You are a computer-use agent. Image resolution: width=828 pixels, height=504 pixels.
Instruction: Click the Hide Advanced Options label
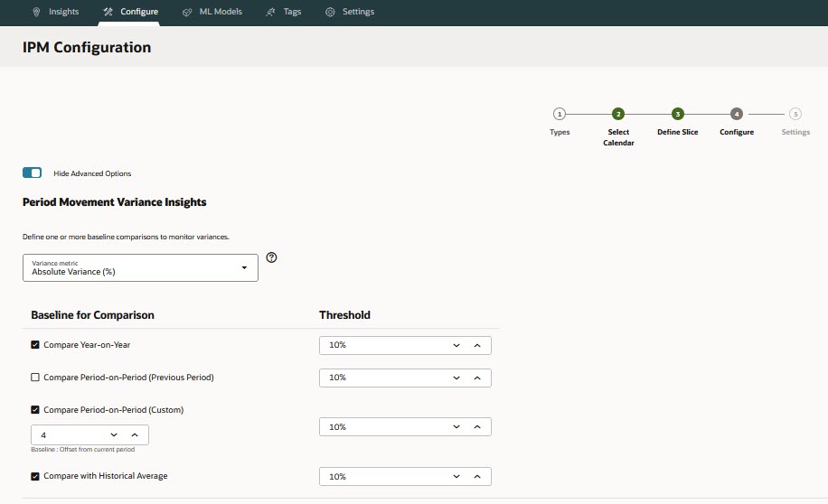pyautogui.click(x=92, y=173)
